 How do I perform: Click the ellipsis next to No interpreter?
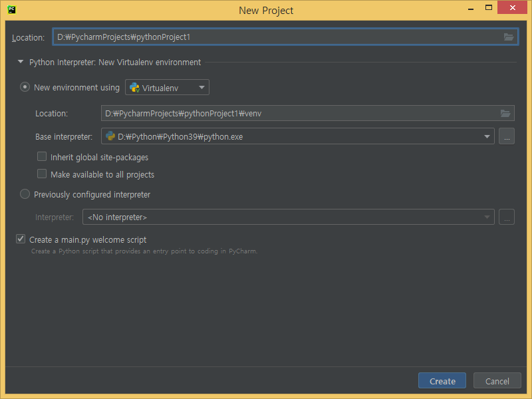[507, 217]
